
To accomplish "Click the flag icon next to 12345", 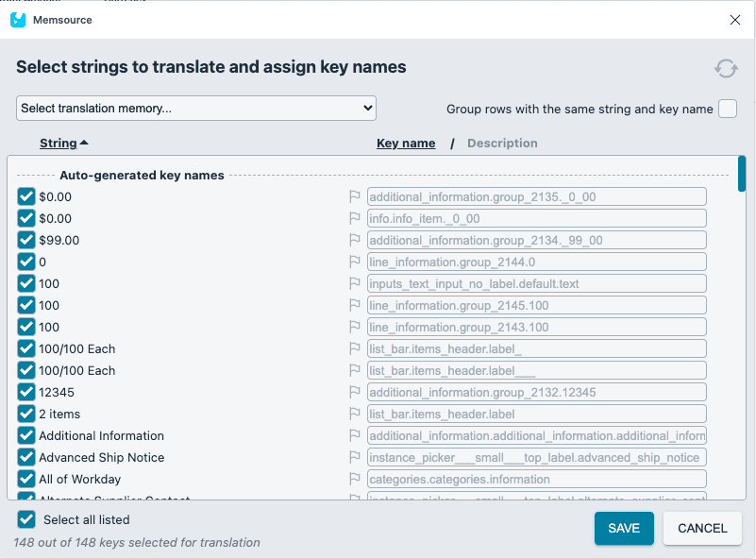I will point(356,393).
